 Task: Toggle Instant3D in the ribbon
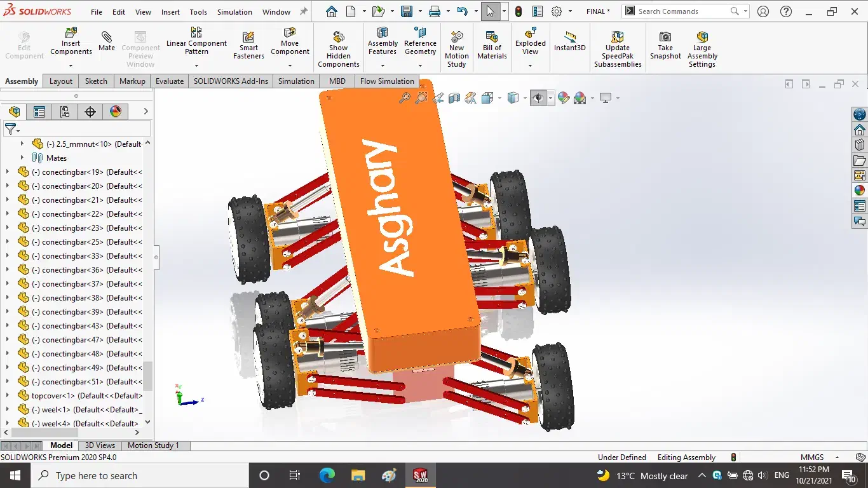click(569, 41)
